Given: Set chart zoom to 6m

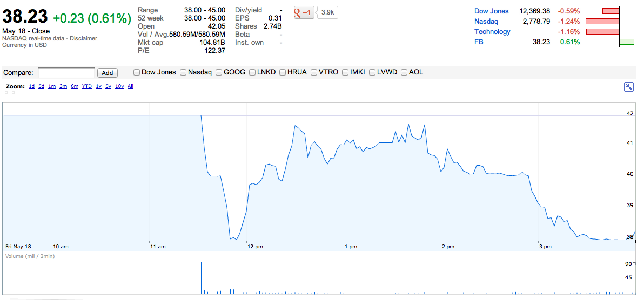Looking at the screenshot, I should pyautogui.click(x=75, y=86).
